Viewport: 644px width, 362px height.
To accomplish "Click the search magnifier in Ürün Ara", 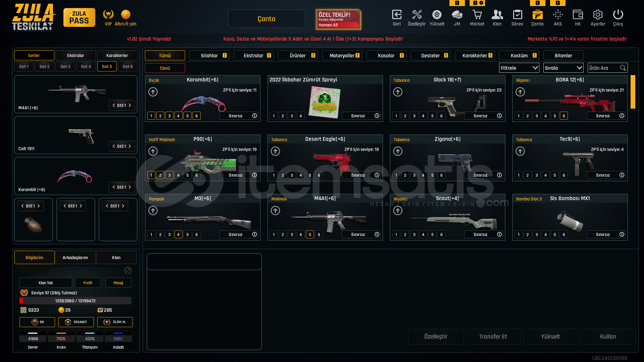I will (623, 68).
